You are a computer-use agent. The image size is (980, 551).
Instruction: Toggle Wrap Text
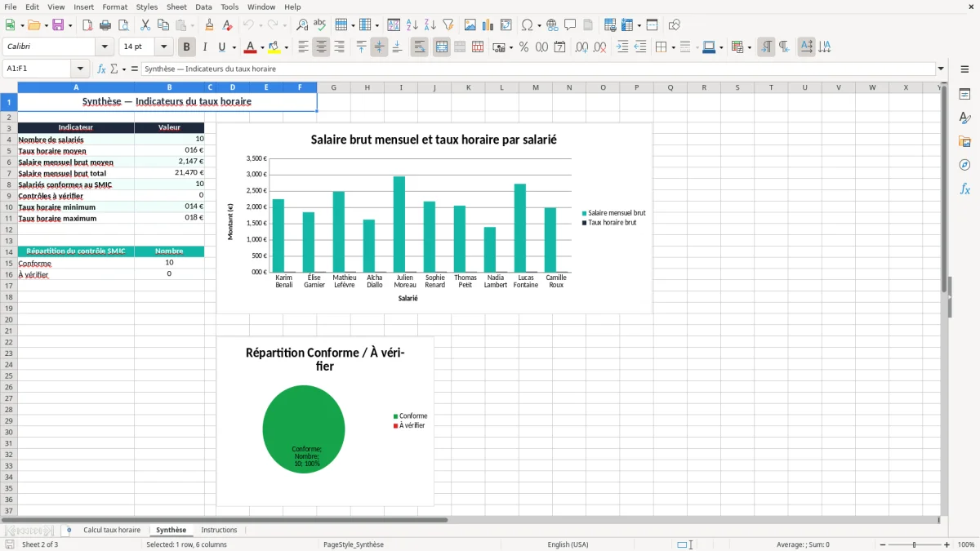point(420,47)
